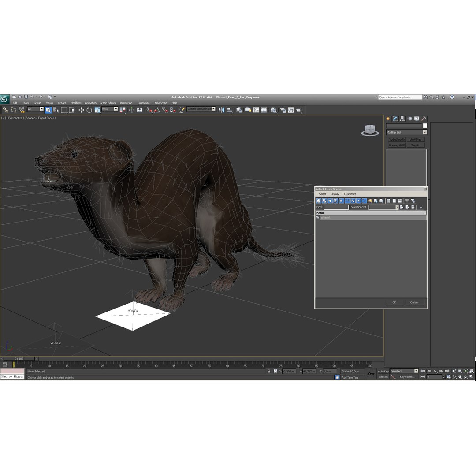This screenshot has width=476, height=476.
Task: Click the Play Animation button
Action: click(x=435, y=371)
